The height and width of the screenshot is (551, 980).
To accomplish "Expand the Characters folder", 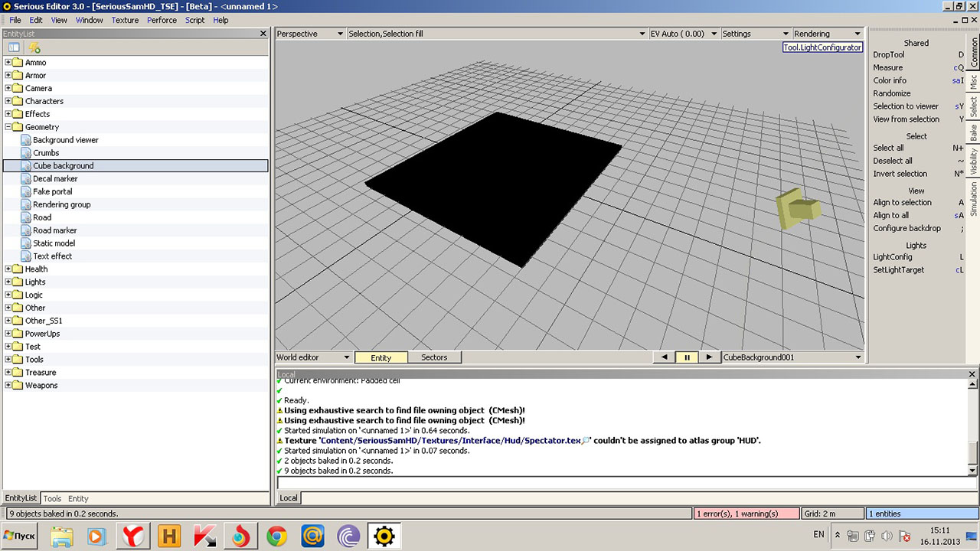I will tap(8, 101).
